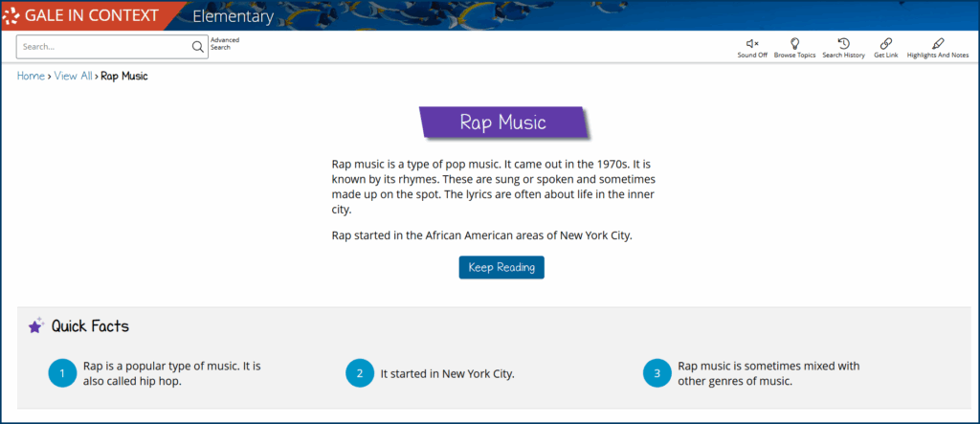The width and height of the screenshot is (980, 424).
Task: Open Advanced Search link
Action: click(224, 43)
